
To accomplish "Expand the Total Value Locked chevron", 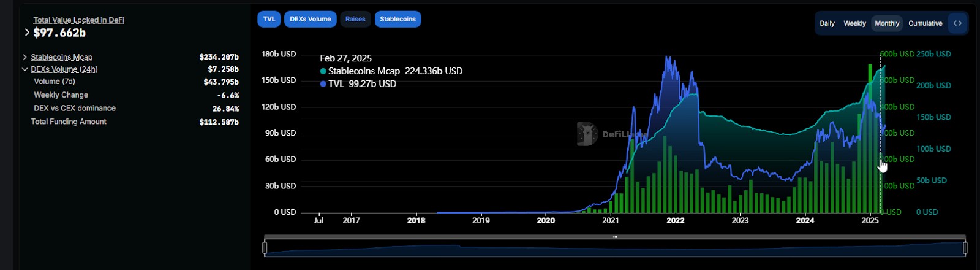I will click(x=27, y=33).
